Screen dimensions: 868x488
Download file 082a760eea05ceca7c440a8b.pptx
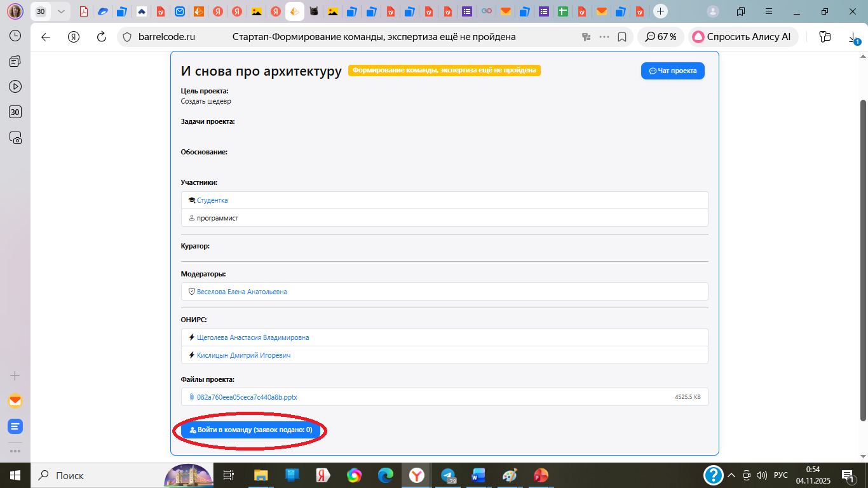pos(247,397)
